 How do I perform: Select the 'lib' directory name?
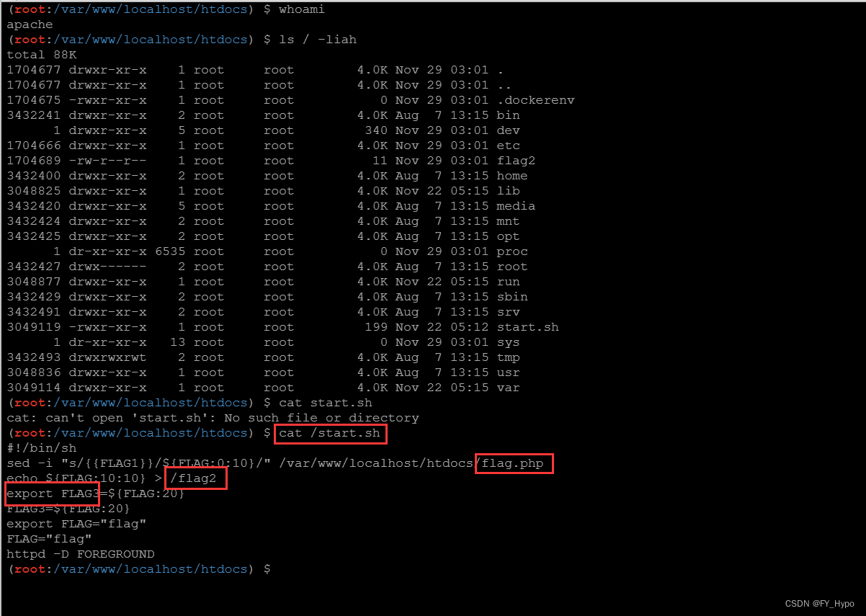[508, 191]
